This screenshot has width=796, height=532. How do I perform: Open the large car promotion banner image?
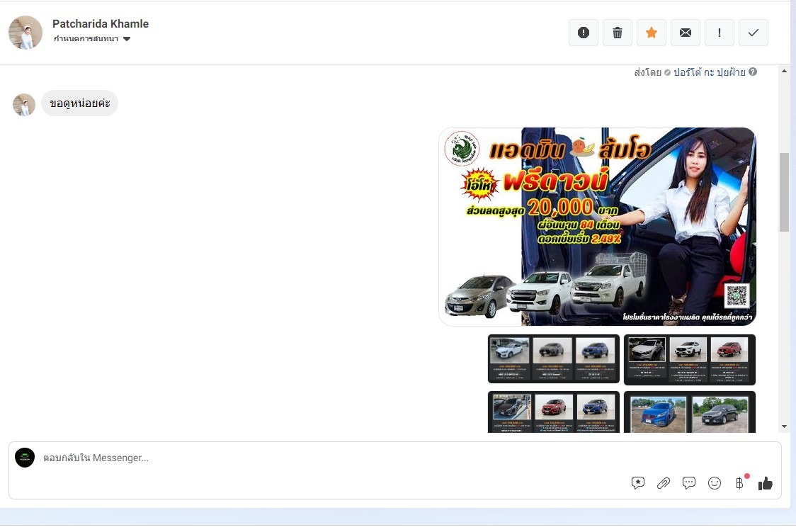click(x=597, y=227)
